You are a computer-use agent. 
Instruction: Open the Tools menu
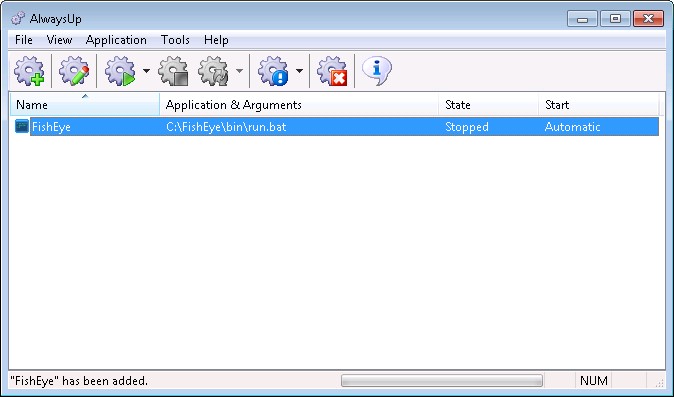175,40
